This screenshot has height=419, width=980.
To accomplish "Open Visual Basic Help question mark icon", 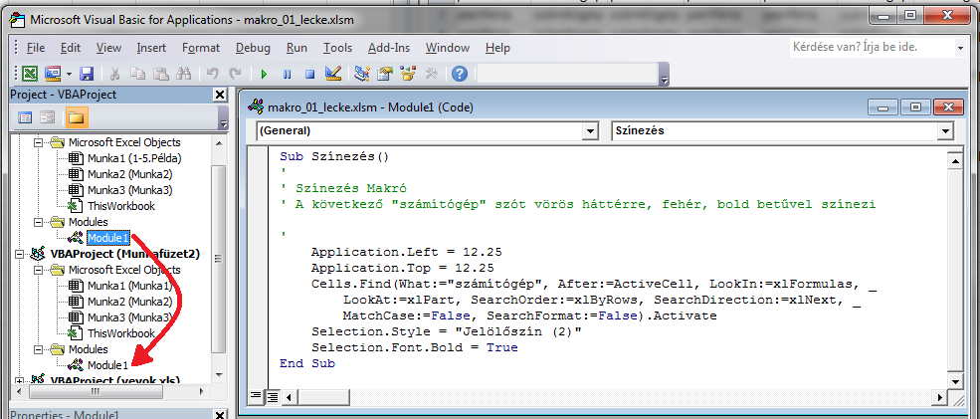I will (460, 74).
